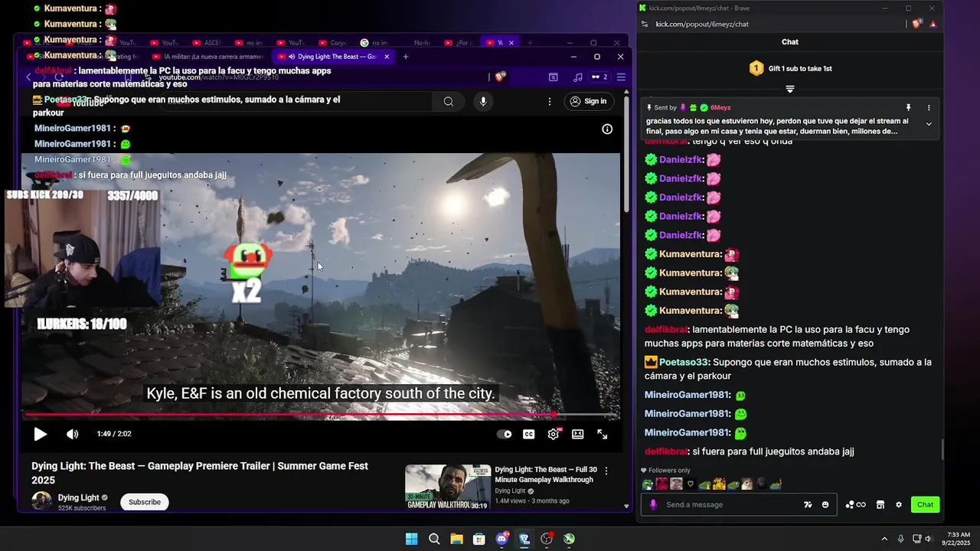This screenshot has height=551, width=980.
Task: Toggle chat translation icon
Action: coord(808,504)
